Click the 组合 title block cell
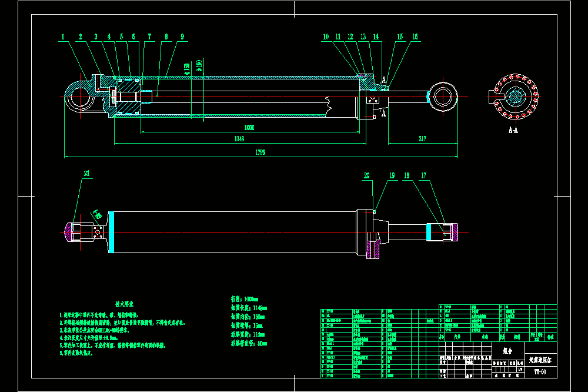The width and height of the screenshot is (588, 392). pyautogui.click(x=508, y=351)
